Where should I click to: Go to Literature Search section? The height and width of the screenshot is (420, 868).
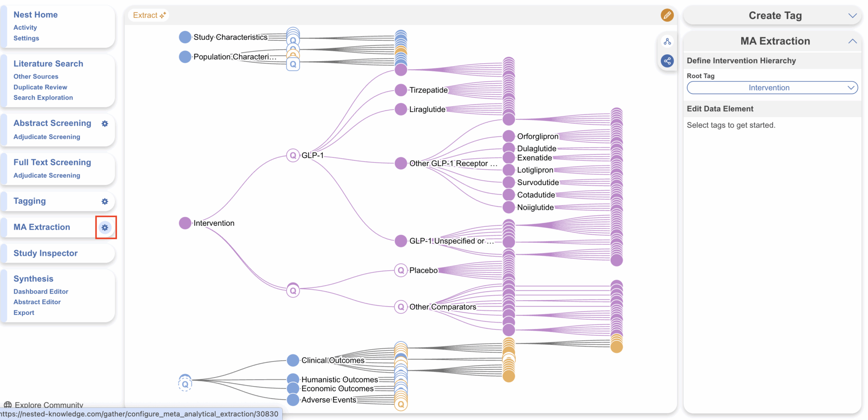(48, 64)
